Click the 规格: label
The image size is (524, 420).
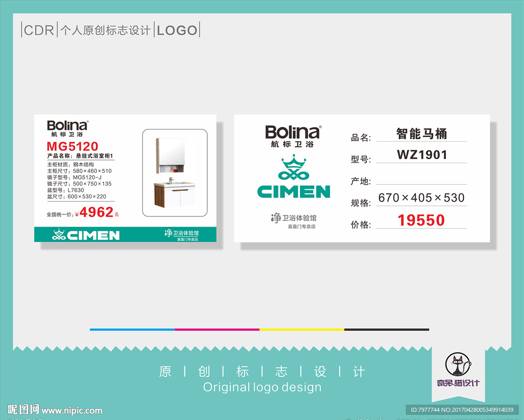point(361,203)
